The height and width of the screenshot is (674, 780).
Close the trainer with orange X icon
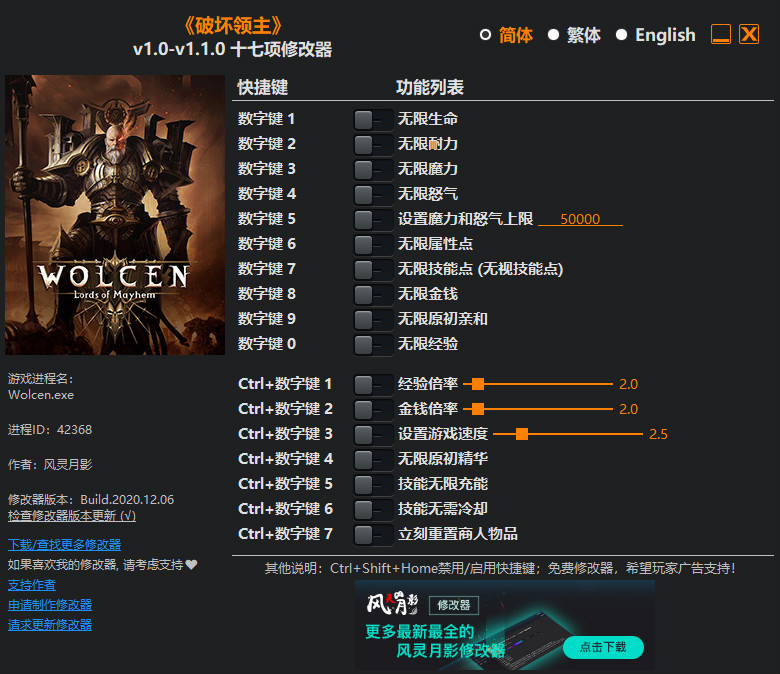point(749,34)
